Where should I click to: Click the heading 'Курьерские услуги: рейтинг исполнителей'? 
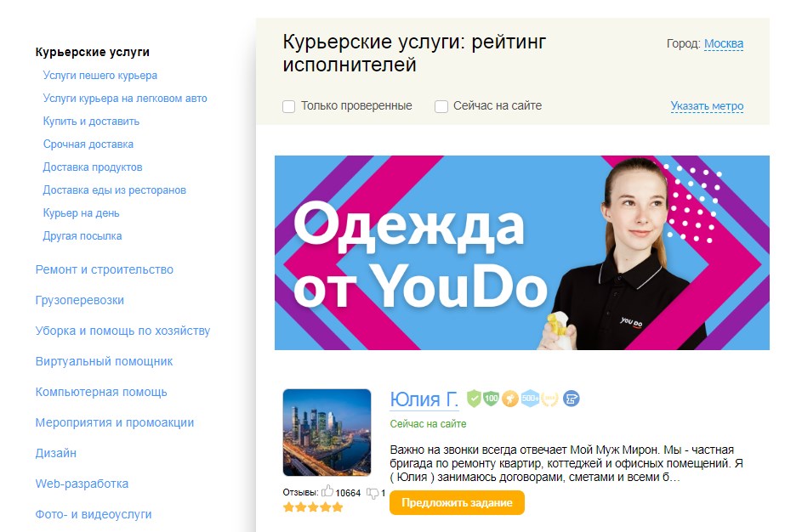pyautogui.click(x=414, y=54)
